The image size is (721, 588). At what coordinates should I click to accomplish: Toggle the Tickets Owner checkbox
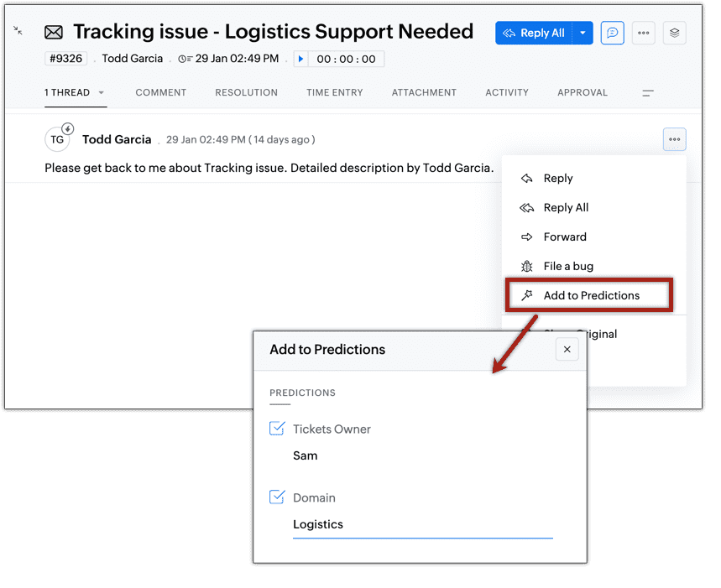coord(277,428)
